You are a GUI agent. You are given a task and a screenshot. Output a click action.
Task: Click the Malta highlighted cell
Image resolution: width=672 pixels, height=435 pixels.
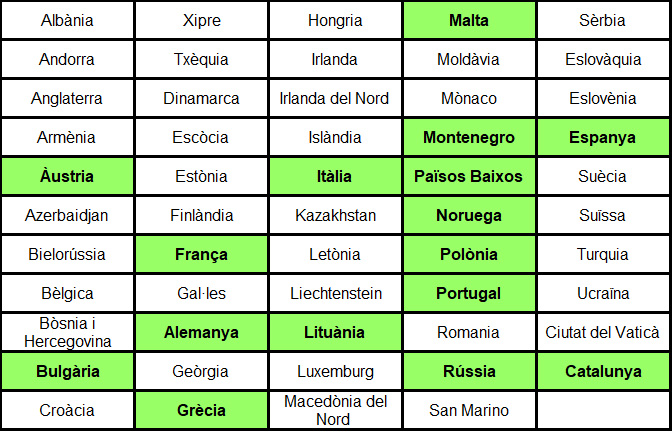click(x=469, y=20)
